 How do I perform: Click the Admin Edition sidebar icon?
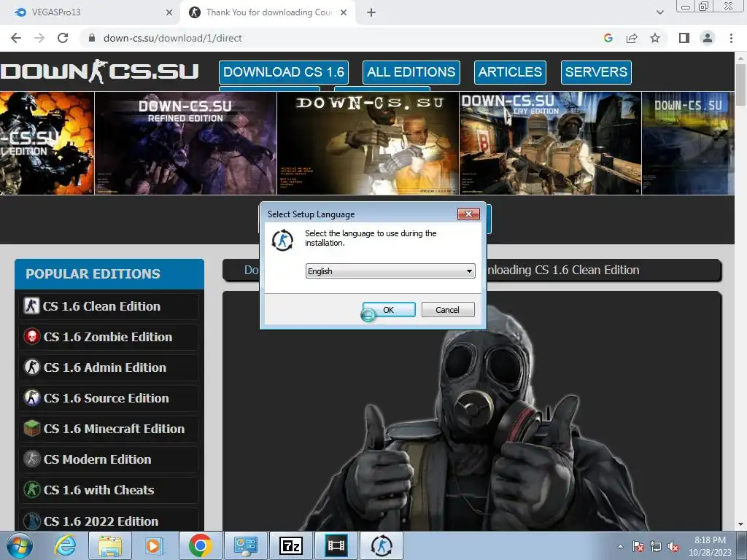click(32, 367)
